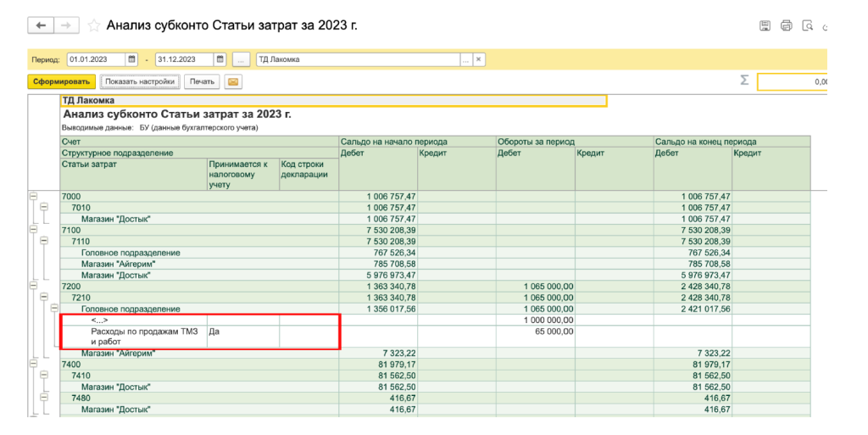Click the Печать button

click(x=202, y=82)
